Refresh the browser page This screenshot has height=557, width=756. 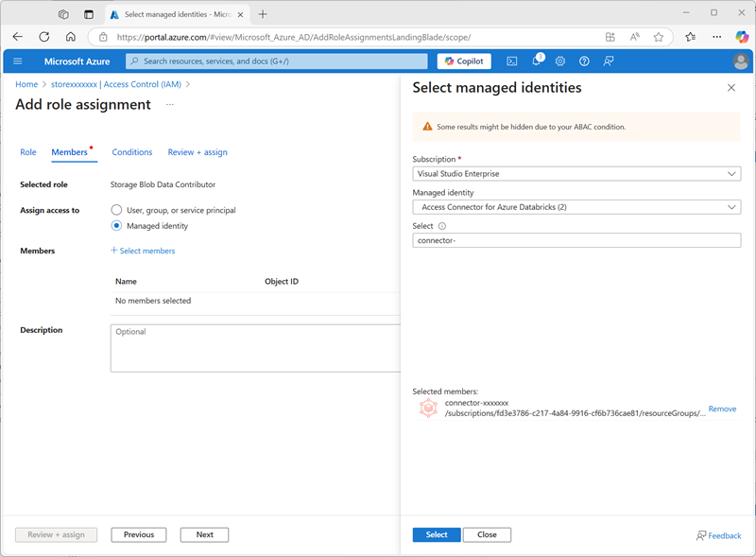pos(44,37)
